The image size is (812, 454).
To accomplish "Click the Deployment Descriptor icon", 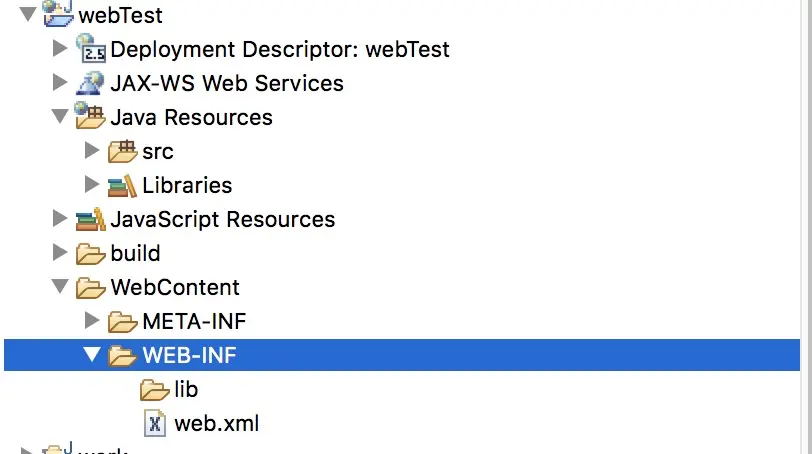I will (x=91, y=48).
